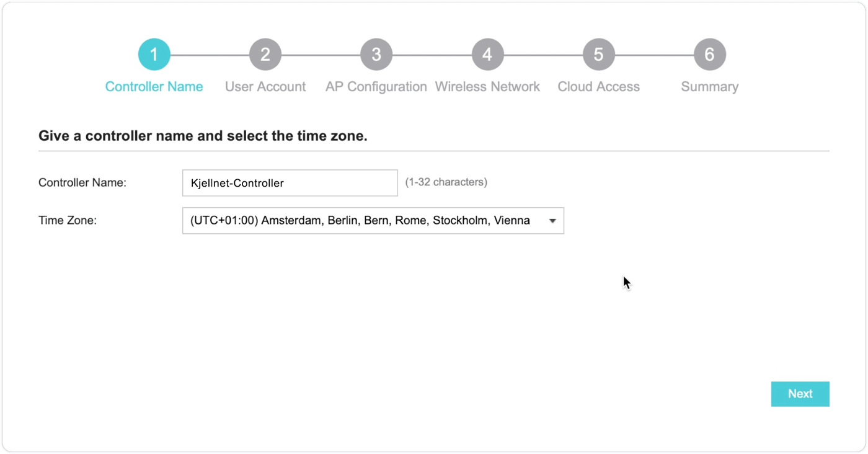Switch to the Cloud Access step label

(598, 87)
